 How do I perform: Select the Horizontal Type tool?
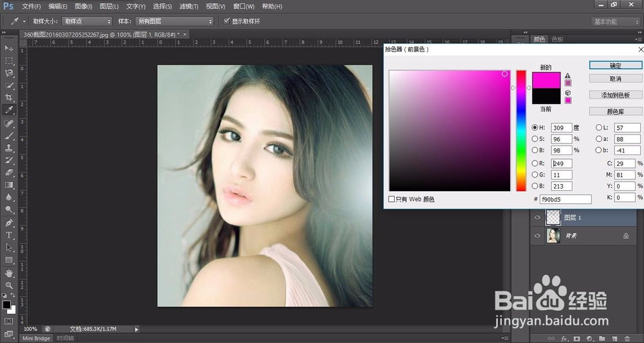[8, 235]
